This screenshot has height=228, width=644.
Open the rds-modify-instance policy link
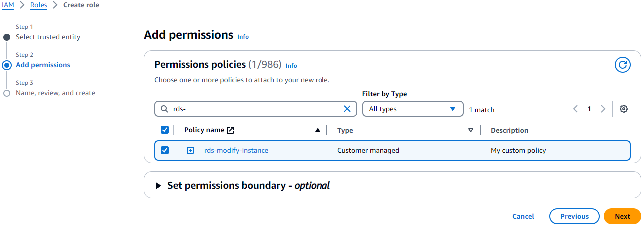236,150
